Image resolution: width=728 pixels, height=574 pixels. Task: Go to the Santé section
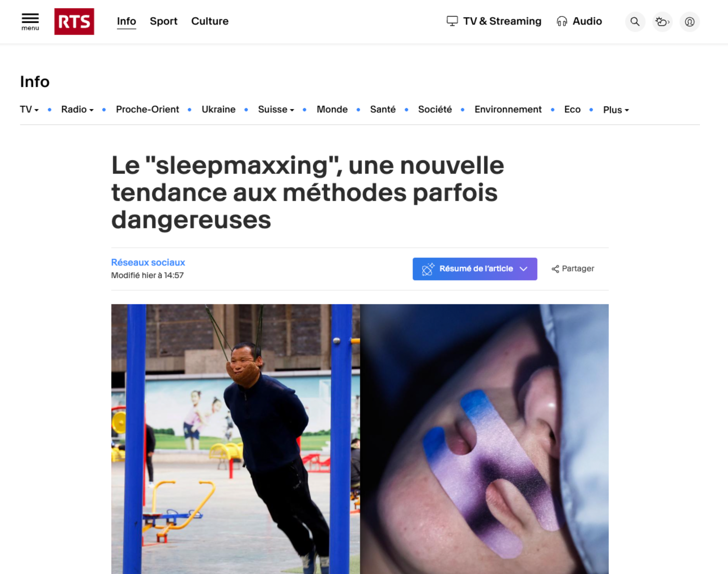[383, 110]
